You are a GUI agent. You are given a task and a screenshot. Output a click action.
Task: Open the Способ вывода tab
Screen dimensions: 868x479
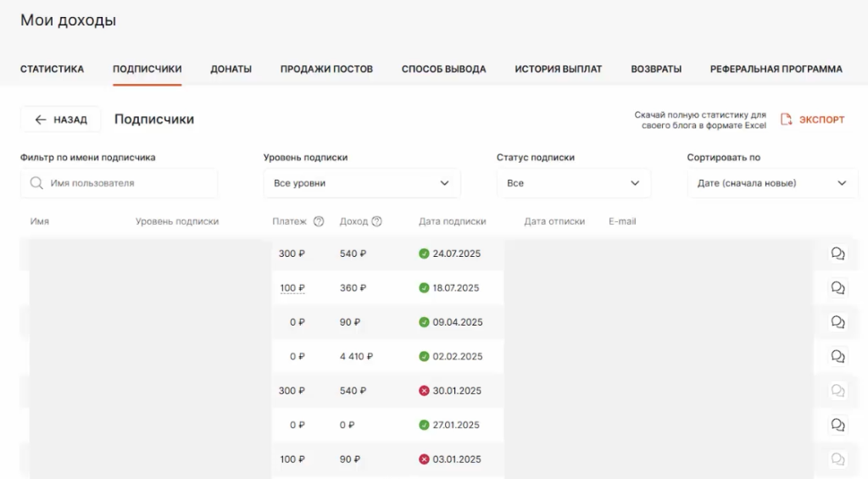(444, 70)
